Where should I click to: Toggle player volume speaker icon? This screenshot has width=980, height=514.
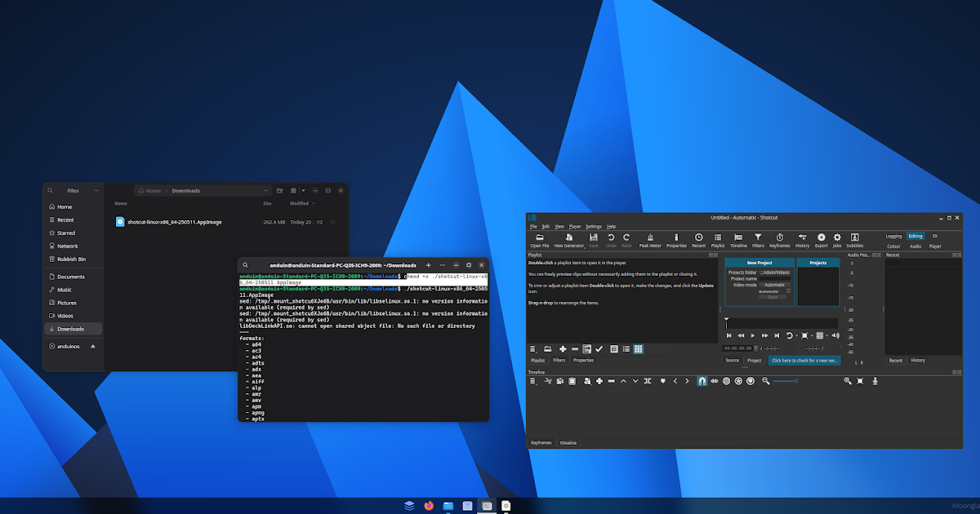tap(835, 335)
